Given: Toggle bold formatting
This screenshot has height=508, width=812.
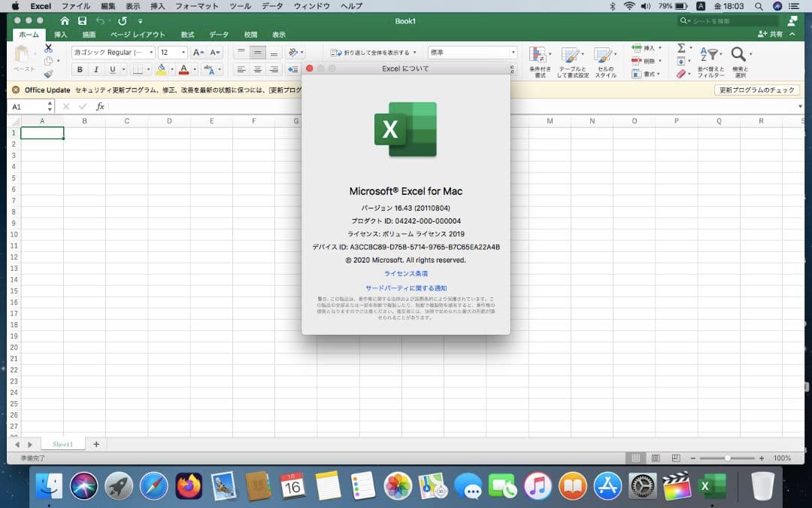Looking at the screenshot, I should pyautogui.click(x=80, y=69).
